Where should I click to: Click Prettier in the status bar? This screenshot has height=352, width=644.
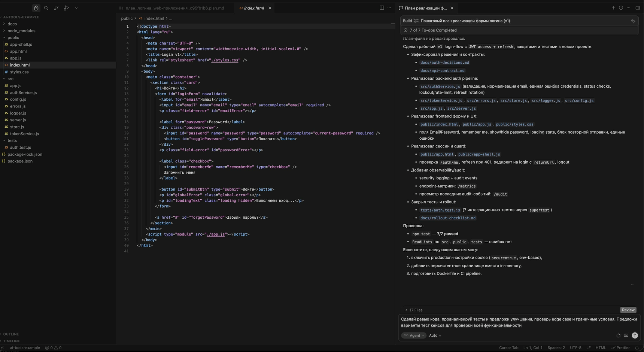click(x=620, y=348)
